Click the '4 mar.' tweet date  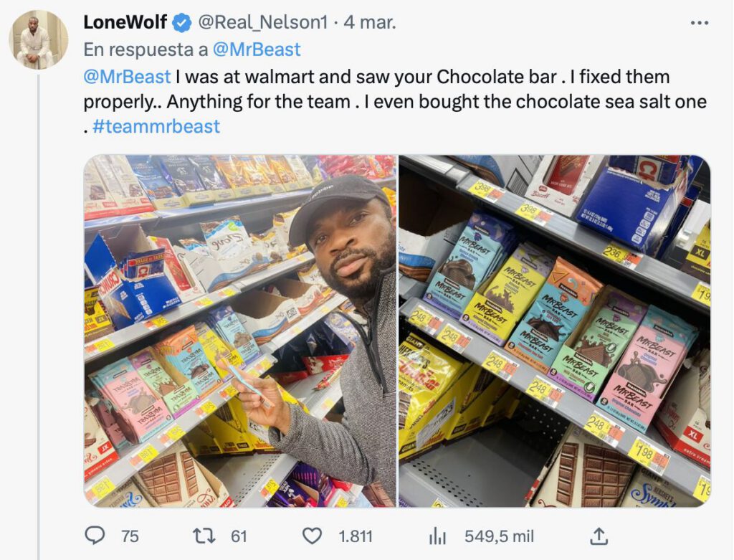tap(369, 23)
